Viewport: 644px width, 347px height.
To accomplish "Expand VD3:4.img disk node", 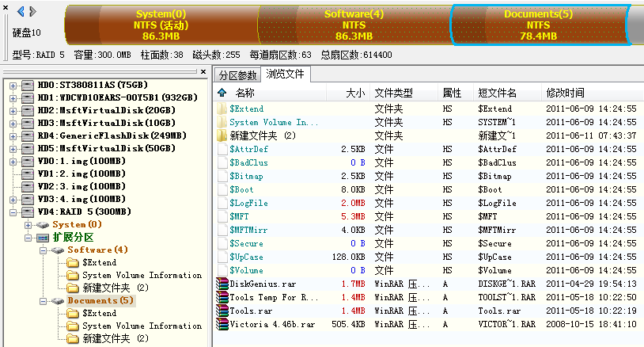I will tap(13, 200).
